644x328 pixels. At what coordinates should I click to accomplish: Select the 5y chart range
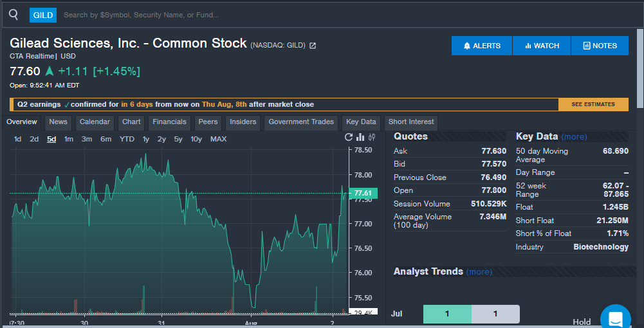click(x=178, y=139)
